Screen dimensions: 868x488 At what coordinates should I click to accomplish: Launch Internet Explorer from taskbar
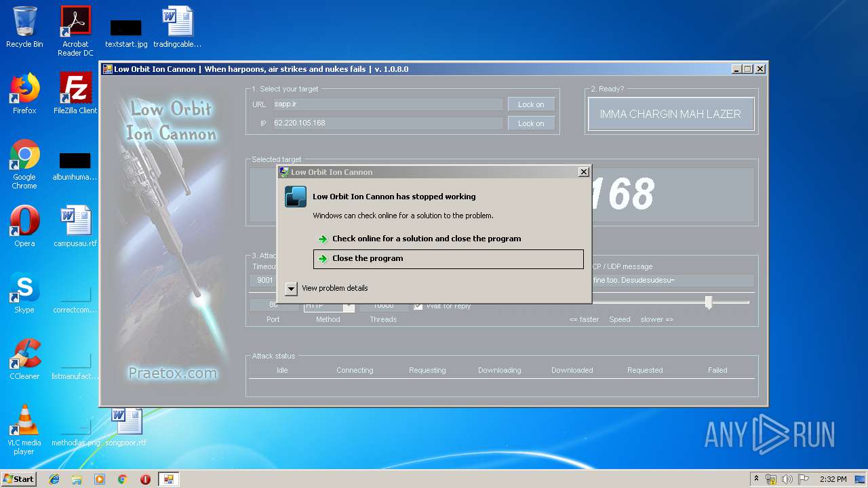[x=54, y=479]
